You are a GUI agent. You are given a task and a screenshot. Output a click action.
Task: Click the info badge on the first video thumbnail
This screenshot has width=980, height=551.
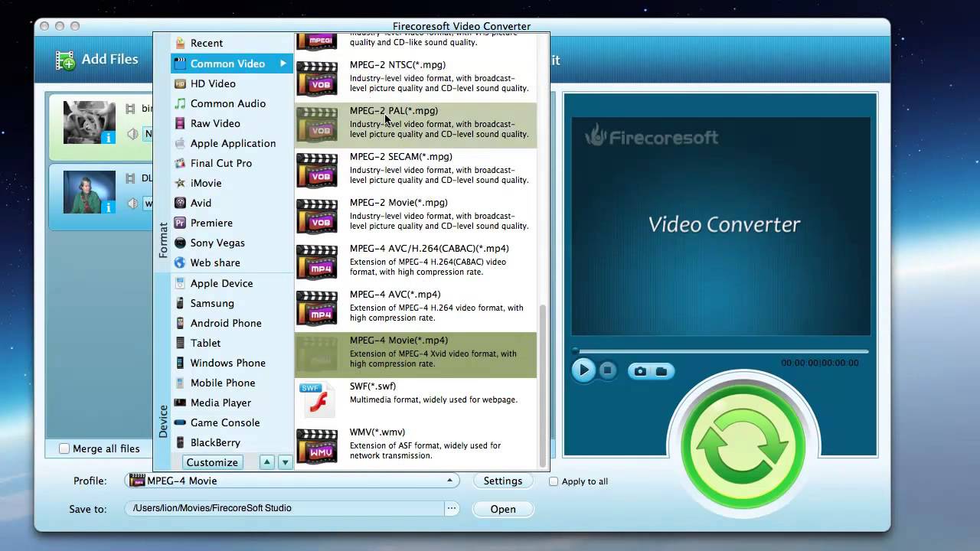[108, 138]
